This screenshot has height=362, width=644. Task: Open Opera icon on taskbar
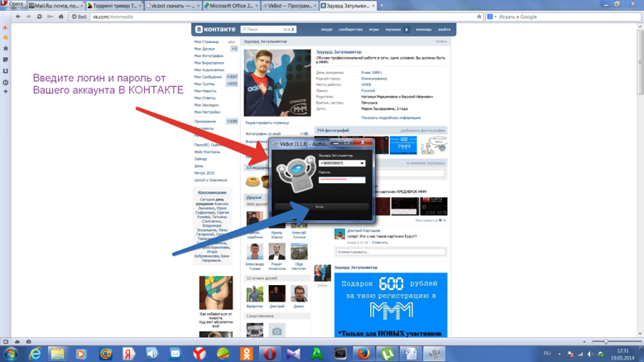(x=270, y=354)
